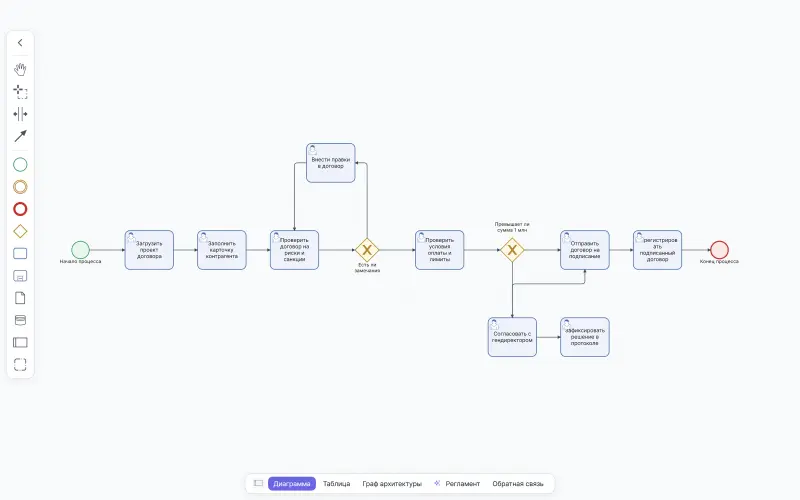Select the lasso selection tool
Screen dimensions: 800x500
[20, 92]
